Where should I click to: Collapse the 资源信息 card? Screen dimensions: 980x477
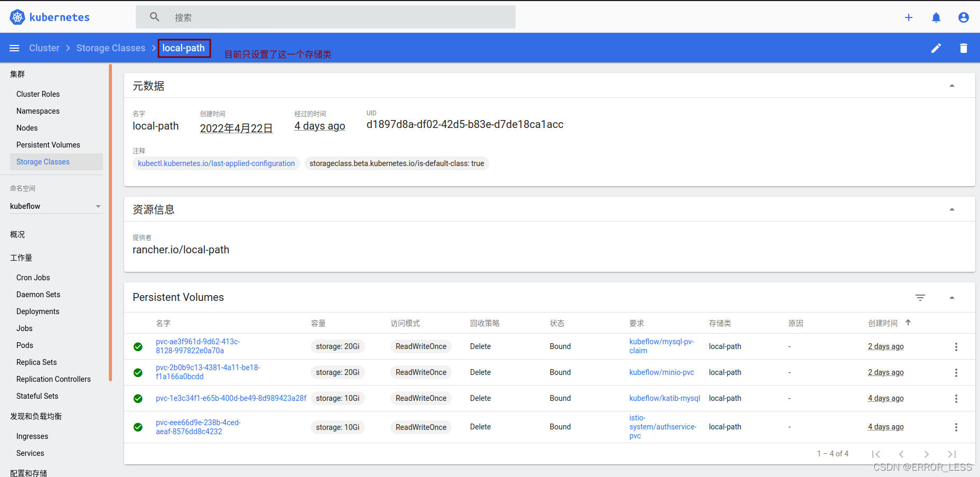(952, 209)
